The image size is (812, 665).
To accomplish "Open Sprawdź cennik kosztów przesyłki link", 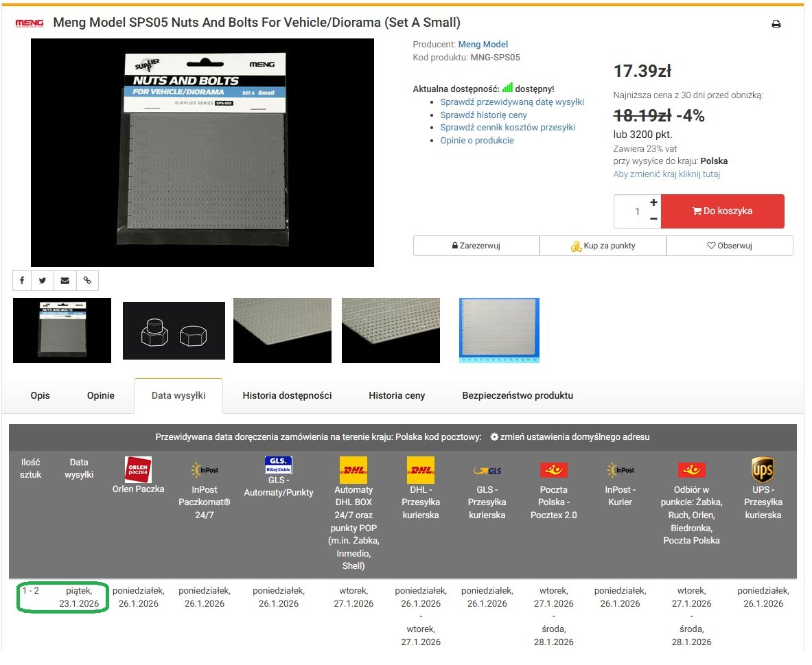I will pos(507,128).
